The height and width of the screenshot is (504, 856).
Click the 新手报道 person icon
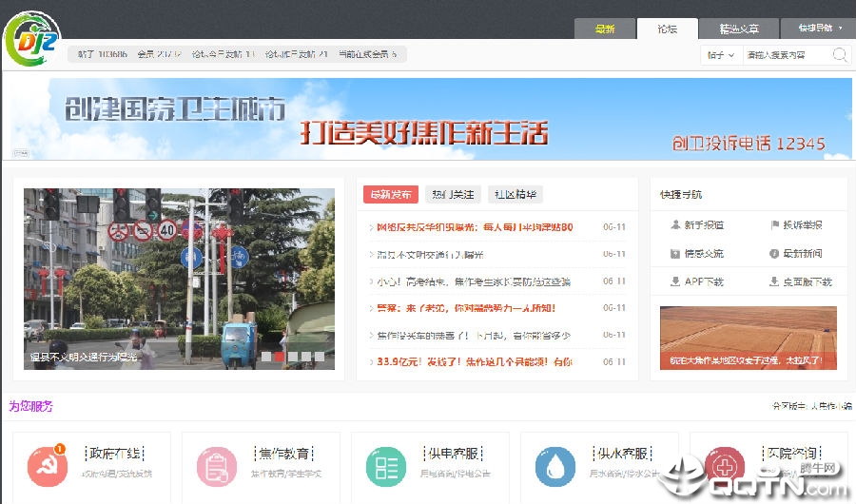pos(675,225)
